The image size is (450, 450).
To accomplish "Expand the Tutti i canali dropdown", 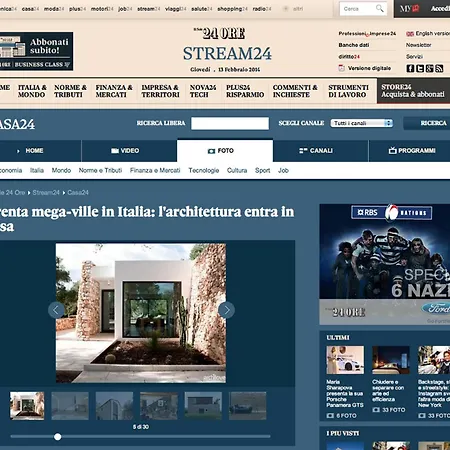I will pyautogui.click(x=362, y=123).
